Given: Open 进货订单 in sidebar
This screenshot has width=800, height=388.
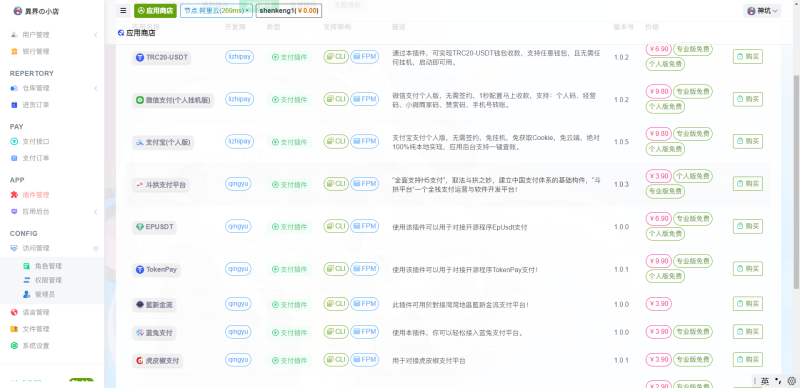Looking at the screenshot, I should coord(36,105).
